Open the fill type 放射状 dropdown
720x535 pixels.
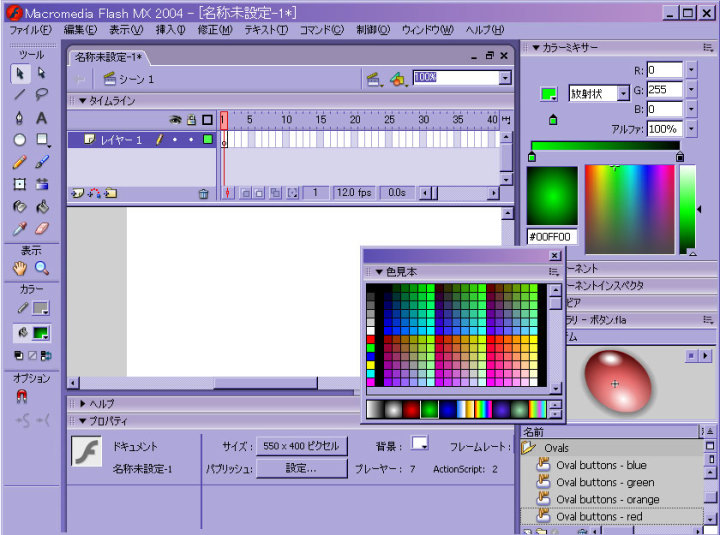pos(623,94)
